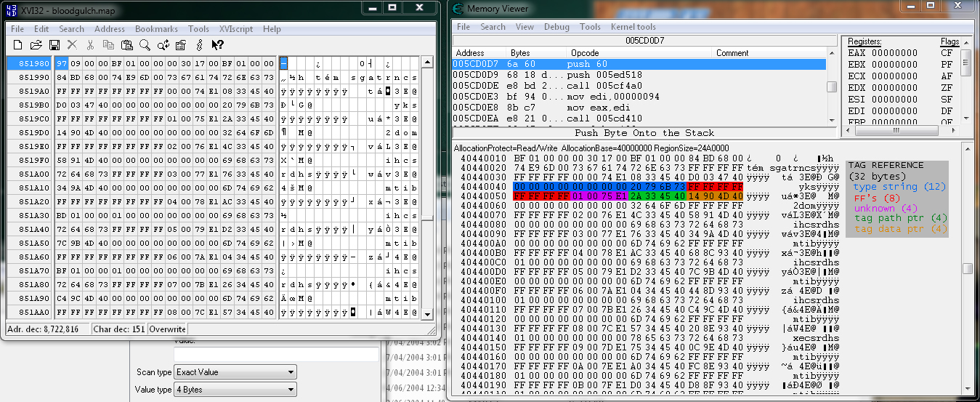Image resolution: width=980 pixels, height=402 pixels.
Task: Select the disassembler row 'call 005cd410'
Action: (x=639, y=118)
